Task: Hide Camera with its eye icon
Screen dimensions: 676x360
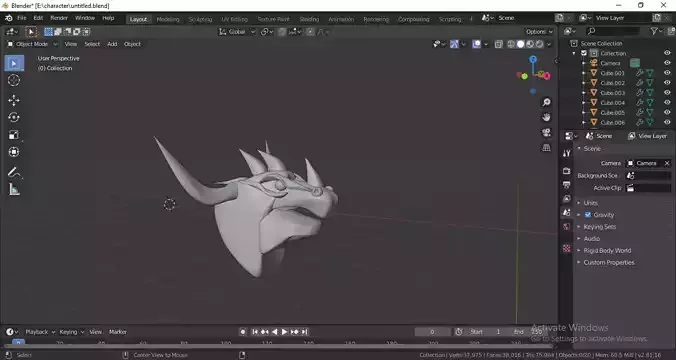Action: coord(667,63)
